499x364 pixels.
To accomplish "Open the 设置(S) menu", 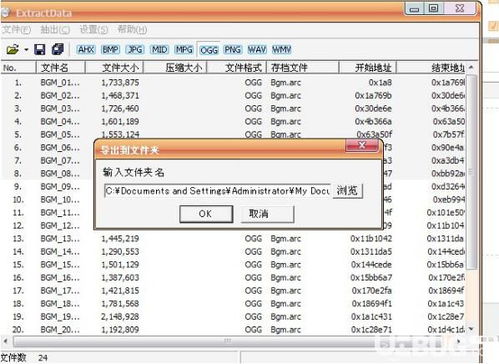I will click(x=94, y=30).
